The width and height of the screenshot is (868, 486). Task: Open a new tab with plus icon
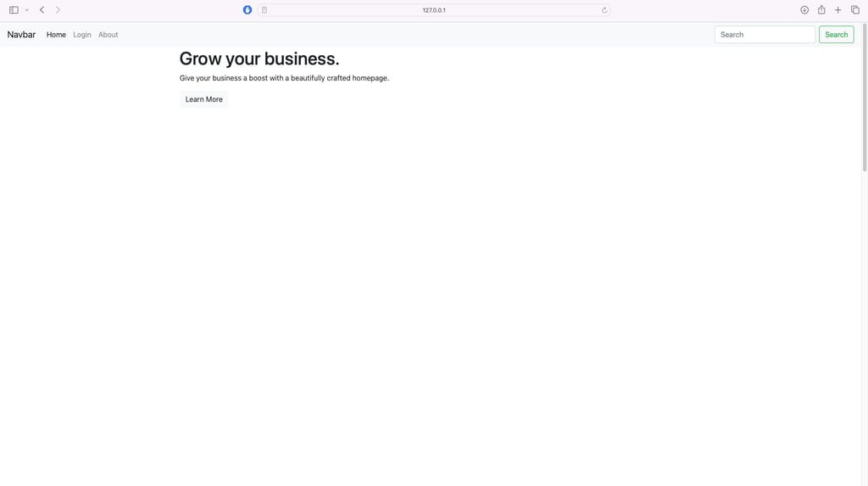click(838, 10)
